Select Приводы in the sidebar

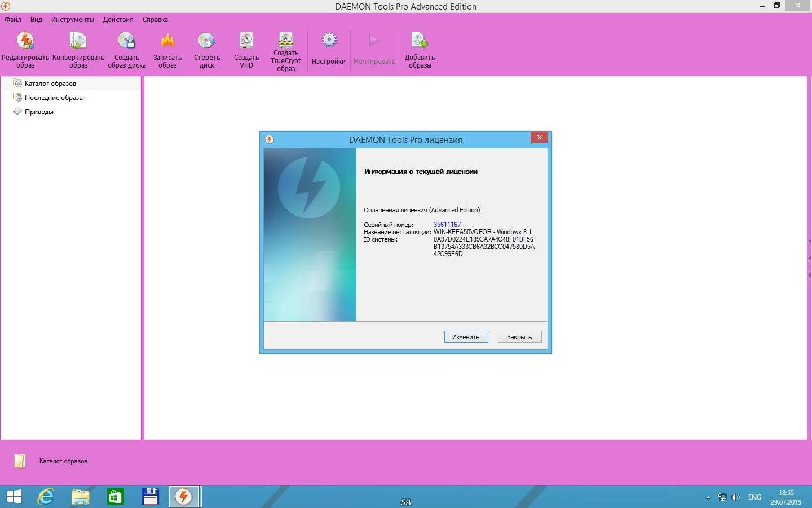click(70, 111)
